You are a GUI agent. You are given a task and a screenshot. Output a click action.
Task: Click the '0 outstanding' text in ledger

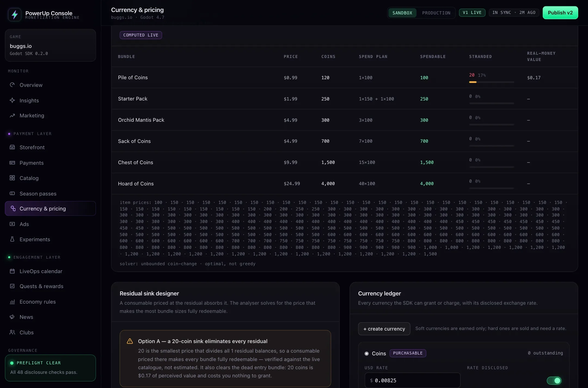tap(545, 353)
